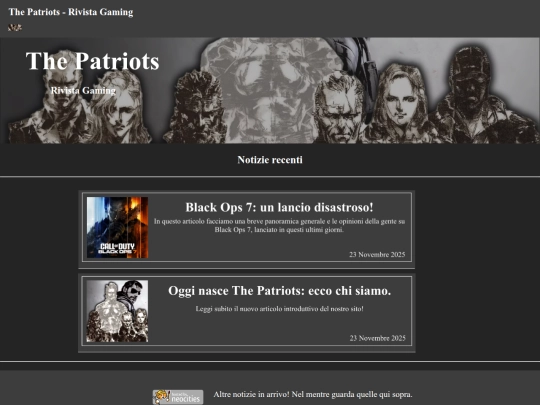Open the Call of Duty Black Ops 7 thumbnail

click(117, 227)
